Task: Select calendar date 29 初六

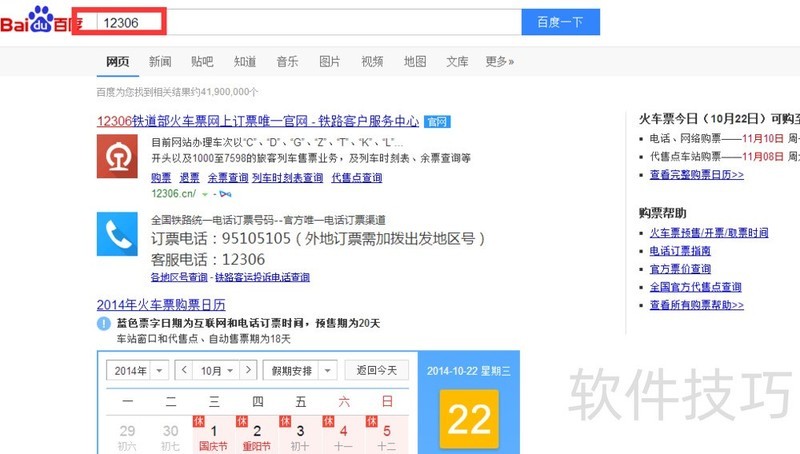Action: 127,436
